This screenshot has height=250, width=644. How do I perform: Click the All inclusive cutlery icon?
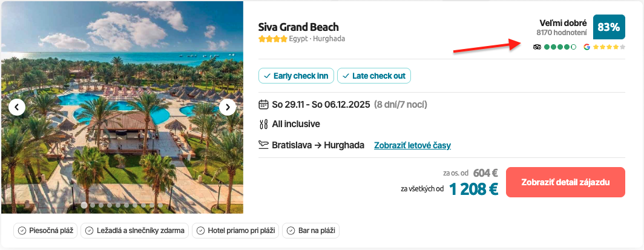[263, 124]
